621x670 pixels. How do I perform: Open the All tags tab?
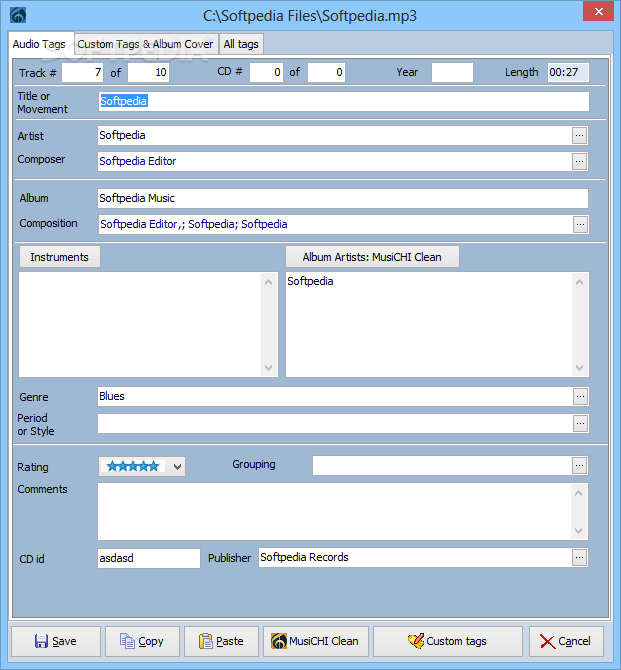pos(241,44)
